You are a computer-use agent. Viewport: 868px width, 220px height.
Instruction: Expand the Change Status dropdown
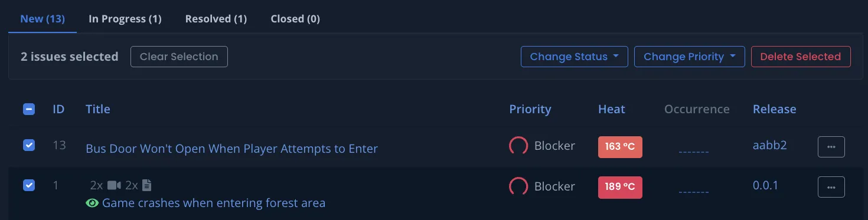tap(574, 57)
